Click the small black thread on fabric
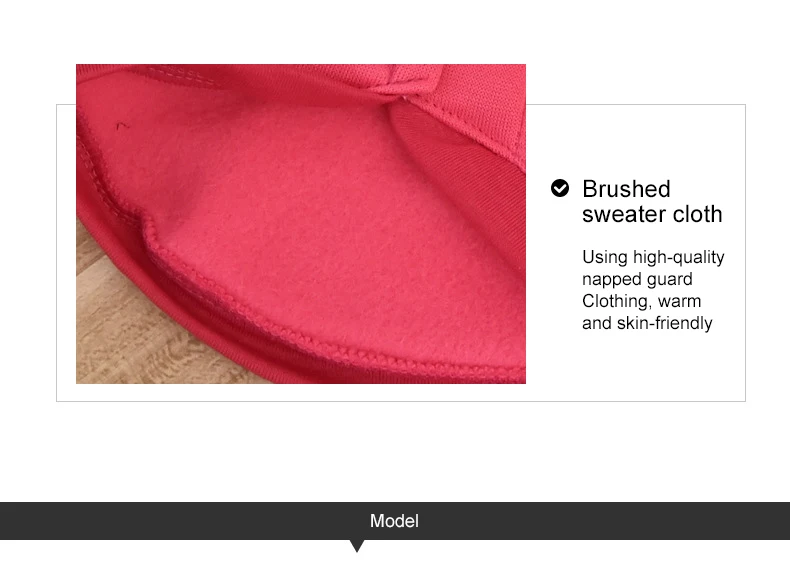790x588 pixels. pos(122,125)
